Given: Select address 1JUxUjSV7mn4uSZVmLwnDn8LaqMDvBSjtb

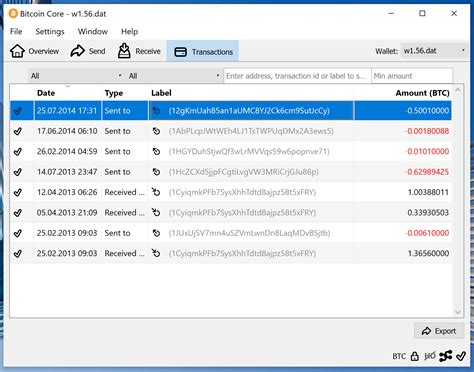Looking at the screenshot, I should [249, 233].
